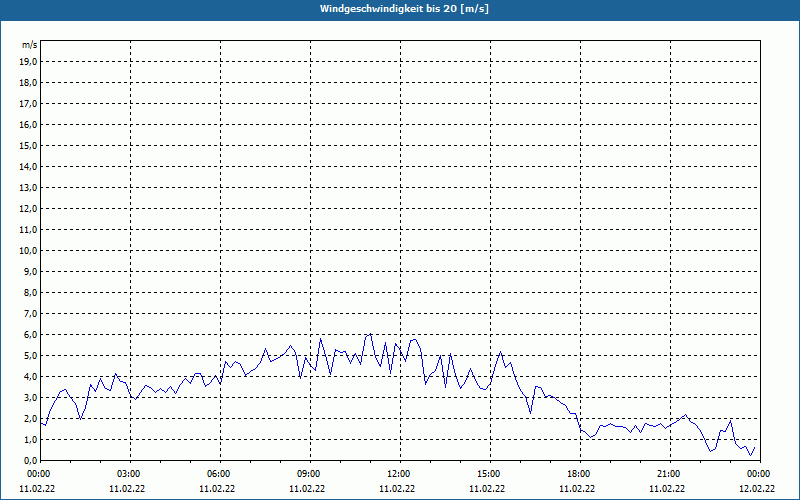Image resolution: width=800 pixels, height=500 pixels.
Task: Select the "19,0" y-axis label
Action: click(28, 62)
